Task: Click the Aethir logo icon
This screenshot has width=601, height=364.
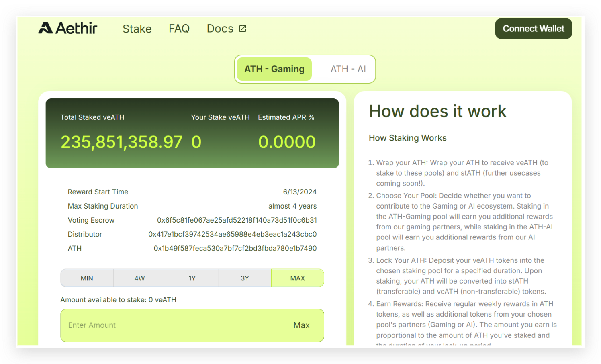Action: coord(45,28)
